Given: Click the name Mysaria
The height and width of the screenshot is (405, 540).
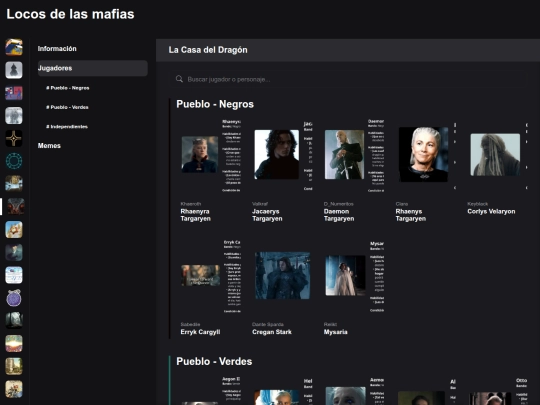Looking at the screenshot, I should (335, 332).
